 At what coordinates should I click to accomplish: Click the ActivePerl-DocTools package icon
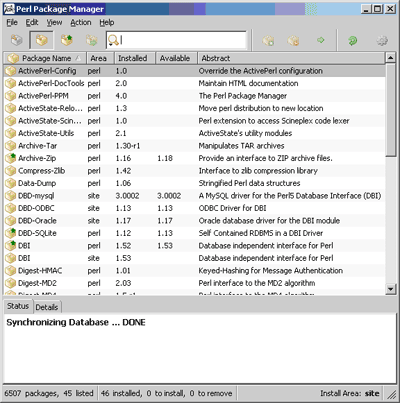tap(11, 83)
